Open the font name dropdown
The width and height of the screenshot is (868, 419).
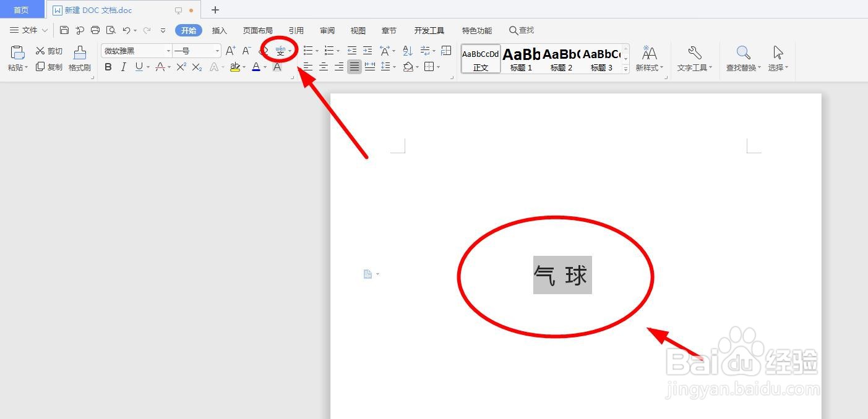click(x=168, y=50)
